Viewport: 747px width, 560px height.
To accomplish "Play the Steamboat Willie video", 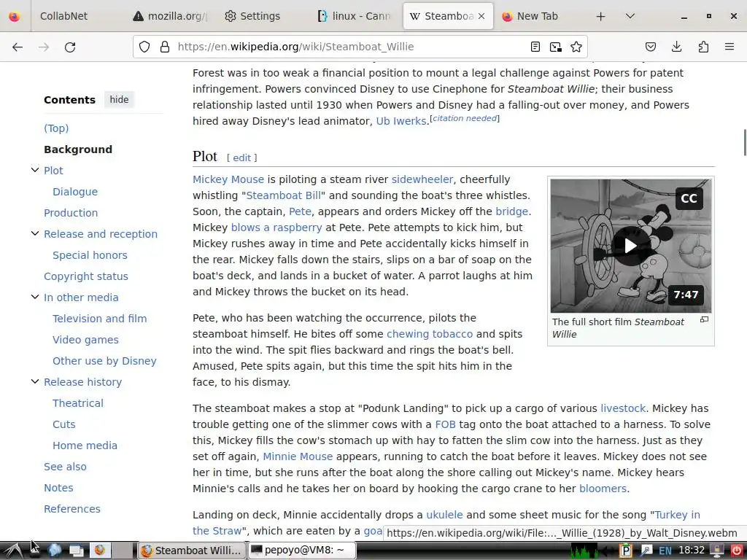I will click(631, 246).
